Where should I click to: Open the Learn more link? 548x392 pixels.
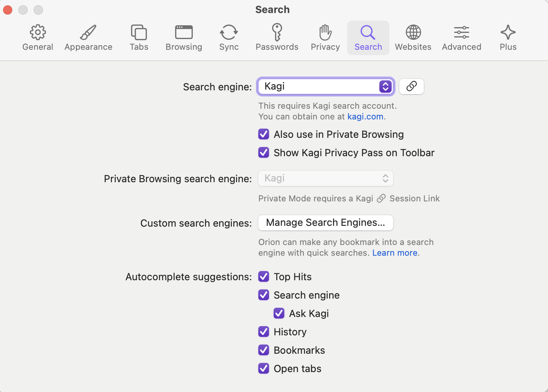(x=395, y=253)
